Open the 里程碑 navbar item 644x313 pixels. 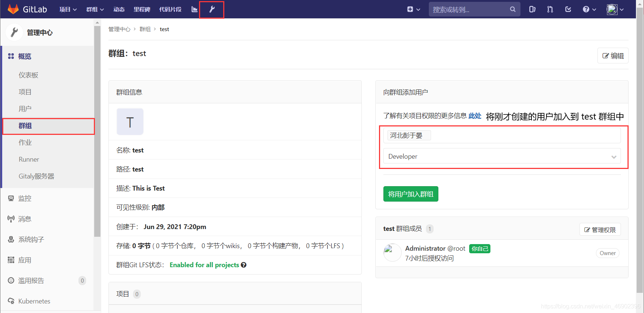(142, 9)
